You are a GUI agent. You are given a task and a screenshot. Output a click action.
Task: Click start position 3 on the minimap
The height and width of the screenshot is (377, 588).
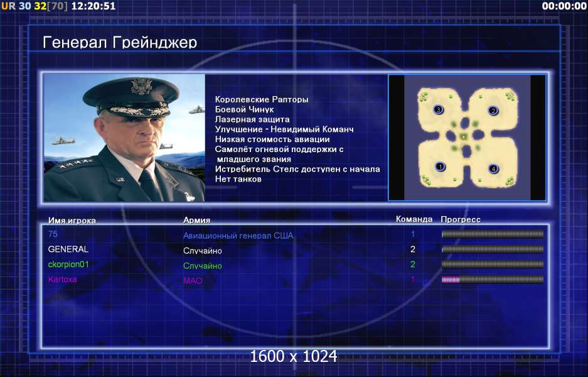click(438, 110)
